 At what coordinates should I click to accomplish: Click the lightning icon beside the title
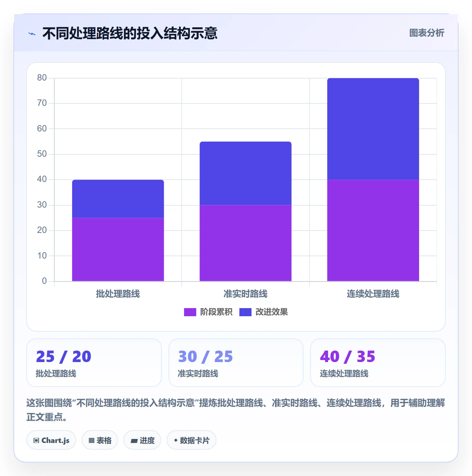[32, 34]
